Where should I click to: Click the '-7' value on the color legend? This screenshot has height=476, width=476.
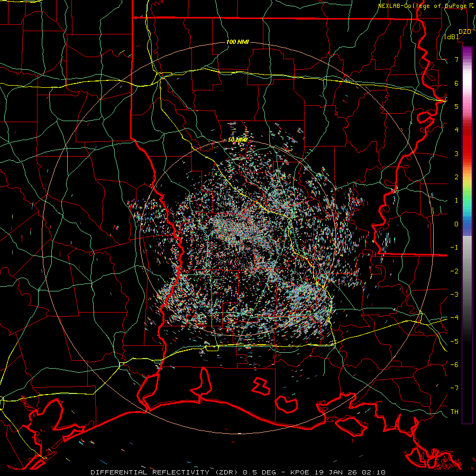pos(454,388)
